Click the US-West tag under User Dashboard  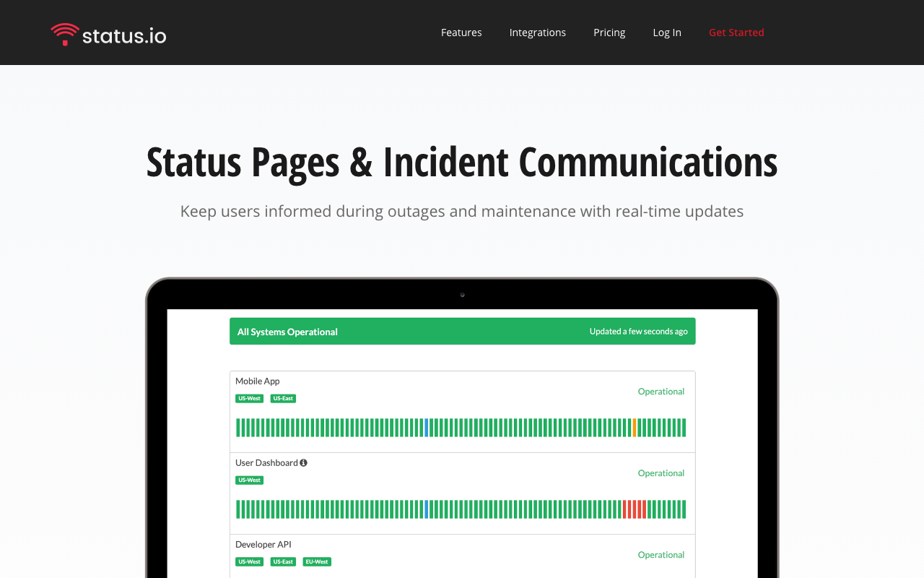tap(249, 480)
